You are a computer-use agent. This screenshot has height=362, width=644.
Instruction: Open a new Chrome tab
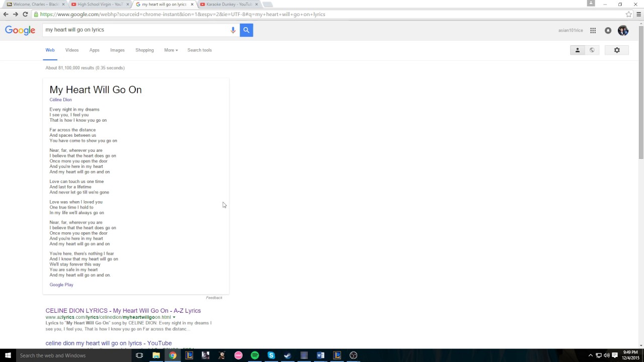click(268, 5)
